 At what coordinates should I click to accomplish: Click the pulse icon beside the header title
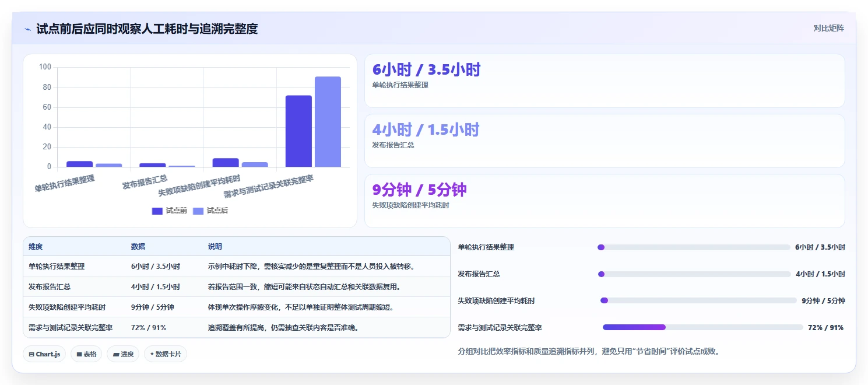[x=28, y=29]
